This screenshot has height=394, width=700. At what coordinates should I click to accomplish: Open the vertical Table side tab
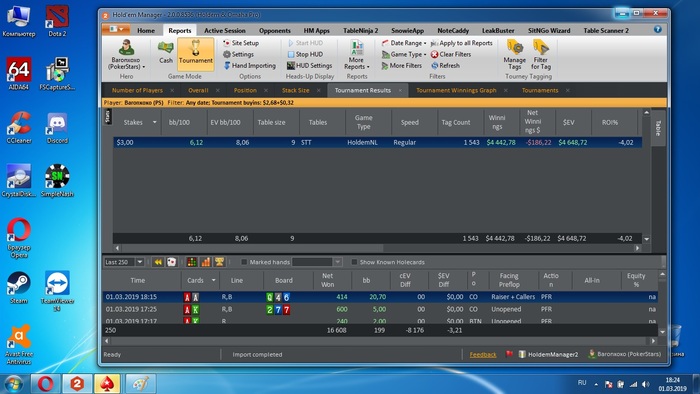(x=658, y=128)
